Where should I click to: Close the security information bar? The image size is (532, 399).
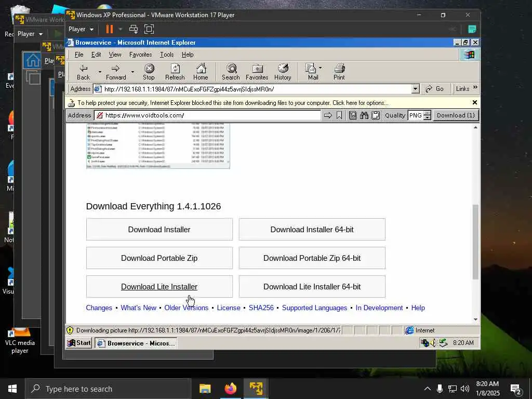[x=475, y=102]
